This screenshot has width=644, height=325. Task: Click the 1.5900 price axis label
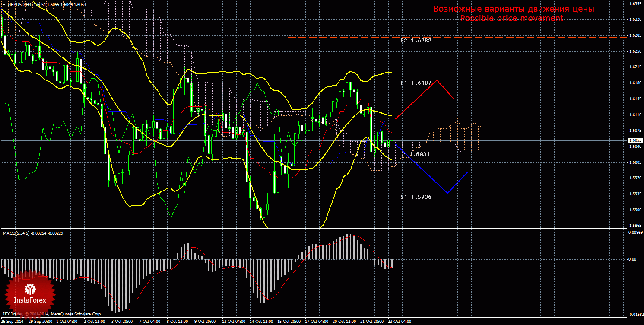[635, 210]
